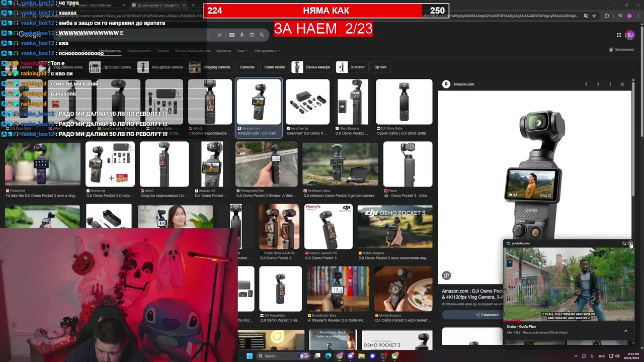
Task: Bookmark this page with the star icon
Action: pos(594,16)
